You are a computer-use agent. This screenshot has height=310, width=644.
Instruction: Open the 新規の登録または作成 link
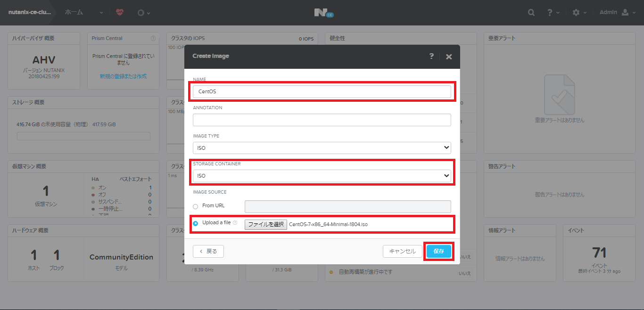coord(123,76)
